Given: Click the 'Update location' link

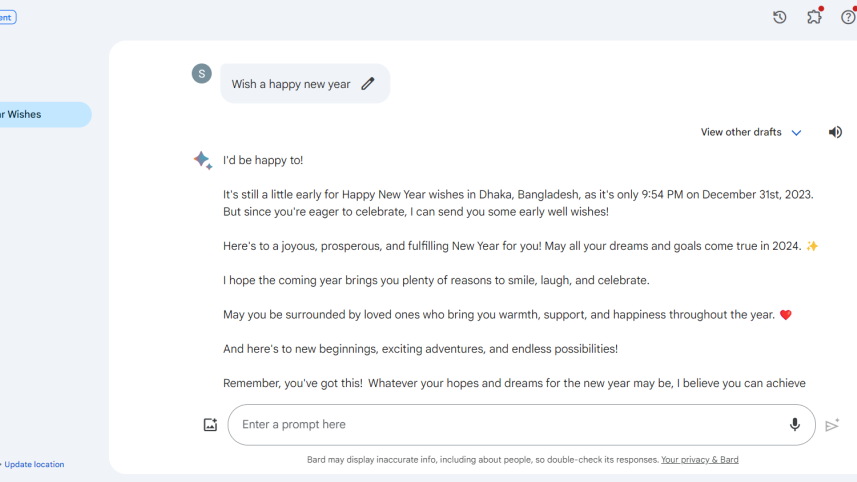Looking at the screenshot, I should coord(34,464).
